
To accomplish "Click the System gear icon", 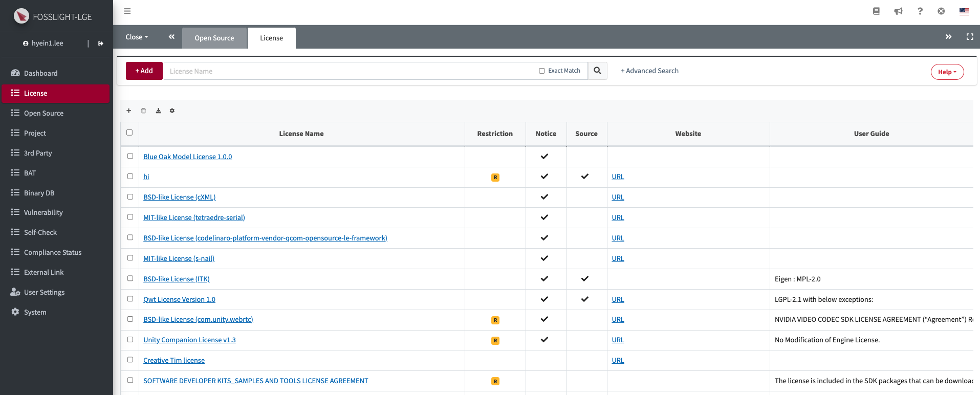I will pyautogui.click(x=15, y=312).
